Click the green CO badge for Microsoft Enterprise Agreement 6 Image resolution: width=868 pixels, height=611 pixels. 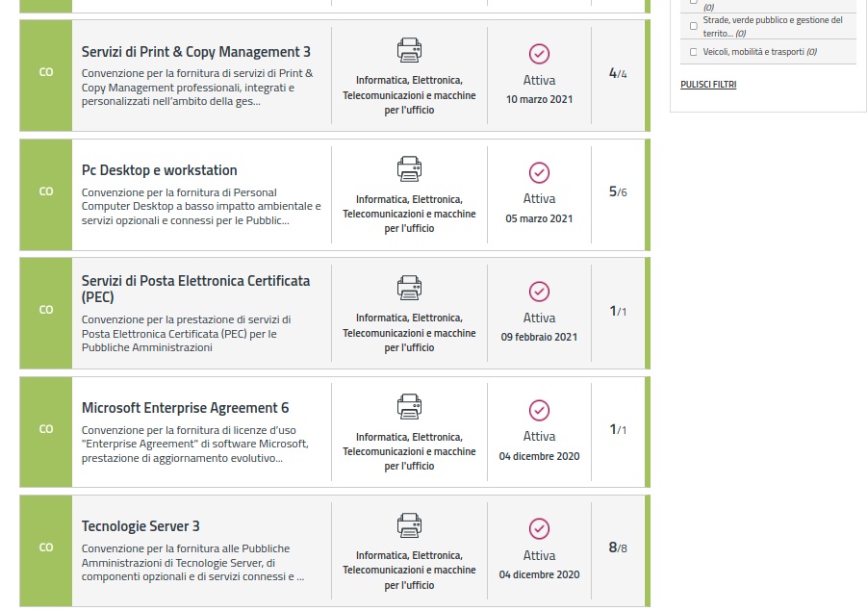click(x=46, y=429)
